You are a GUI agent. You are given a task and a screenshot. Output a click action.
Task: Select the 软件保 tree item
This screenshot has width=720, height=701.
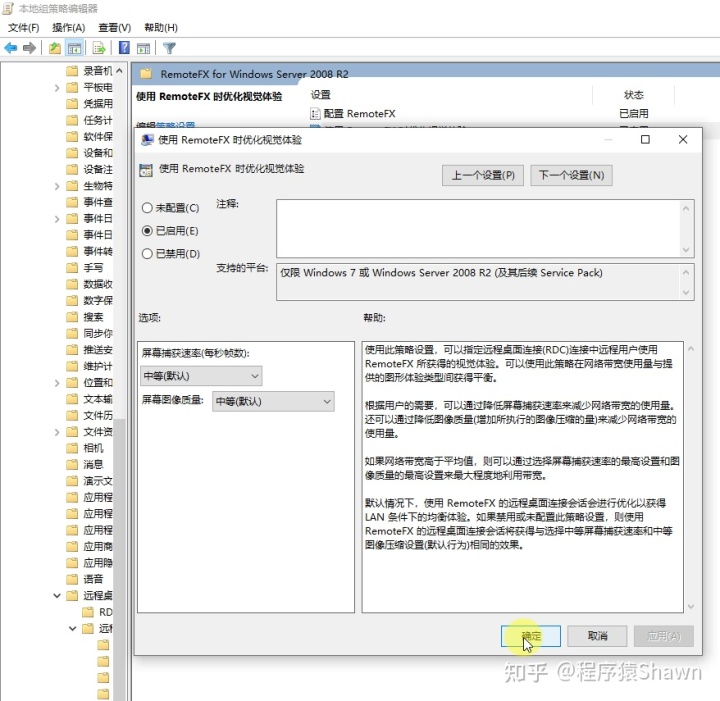coord(97,137)
